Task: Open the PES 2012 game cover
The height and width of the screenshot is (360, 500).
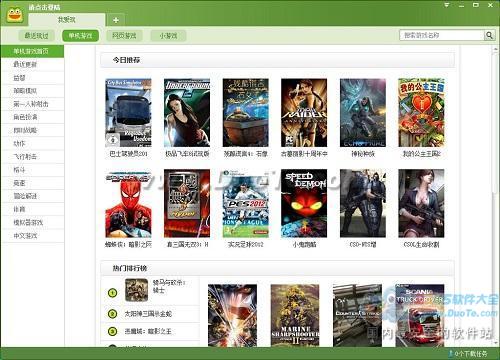Action: 246,203
